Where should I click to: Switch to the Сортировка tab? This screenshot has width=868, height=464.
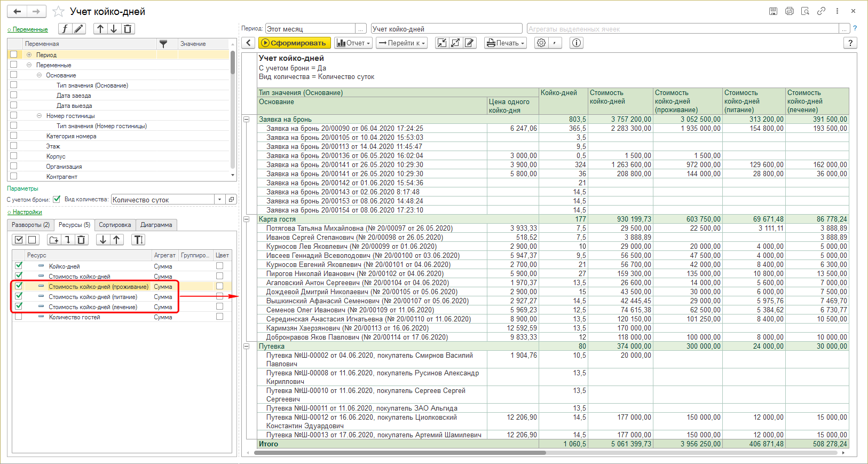[x=115, y=225]
